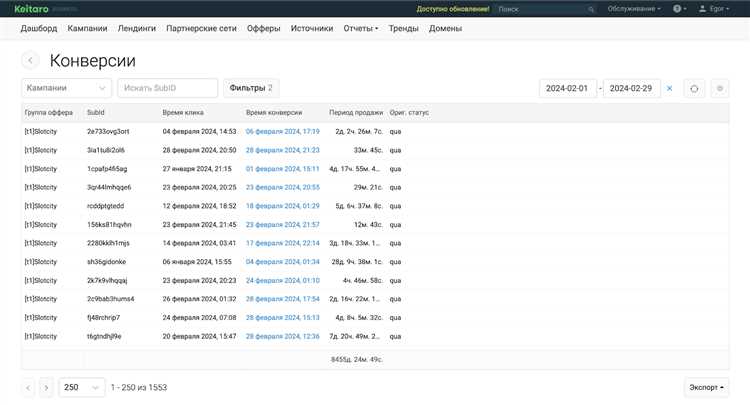Sort by SubId column header

tap(96, 112)
